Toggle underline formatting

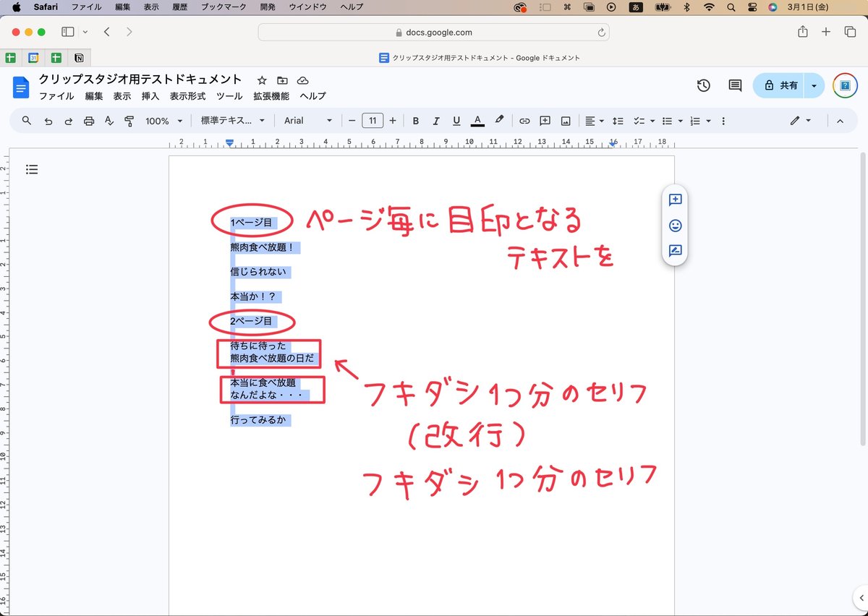point(456,120)
